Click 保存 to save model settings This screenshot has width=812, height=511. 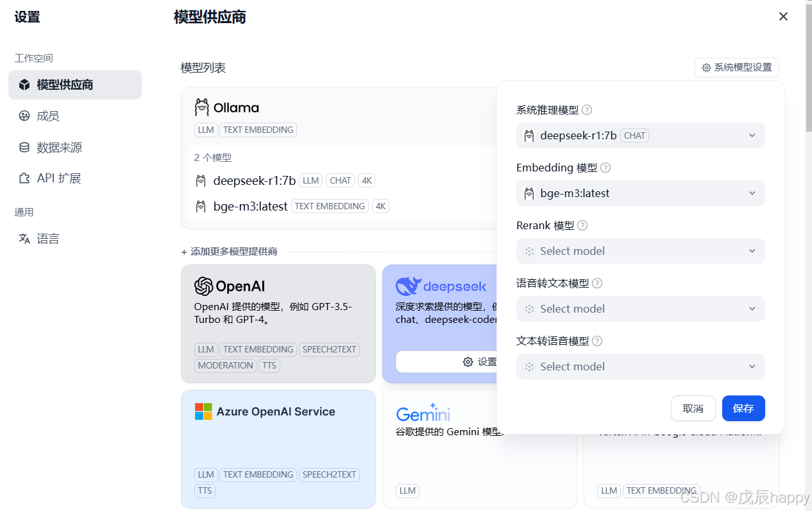pyautogui.click(x=743, y=408)
